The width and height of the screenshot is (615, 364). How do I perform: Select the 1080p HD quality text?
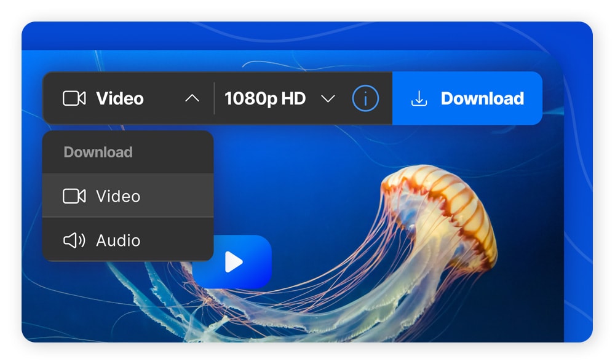[x=265, y=98]
